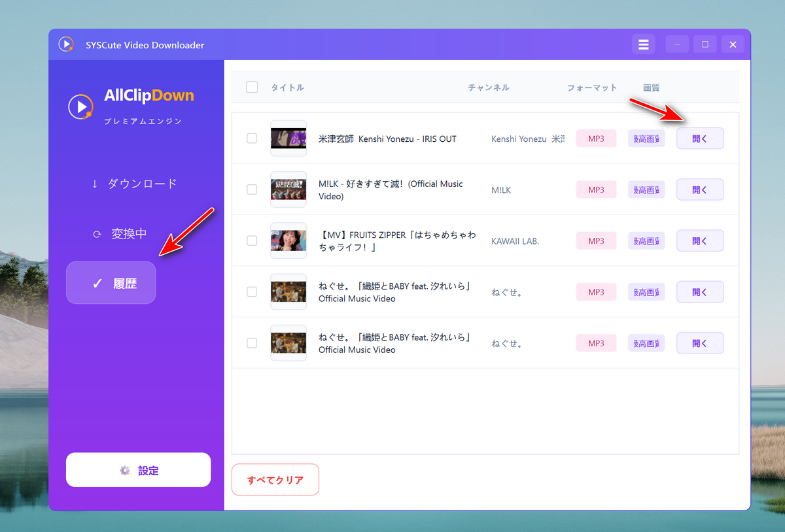
Task: Check the select-all checkbox in the header
Action: click(x=252, y=87)
